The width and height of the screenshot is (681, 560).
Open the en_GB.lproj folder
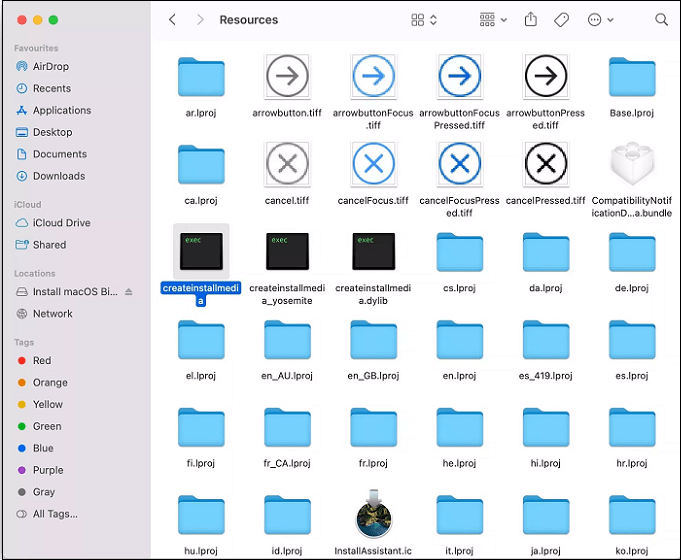[373, 341]
